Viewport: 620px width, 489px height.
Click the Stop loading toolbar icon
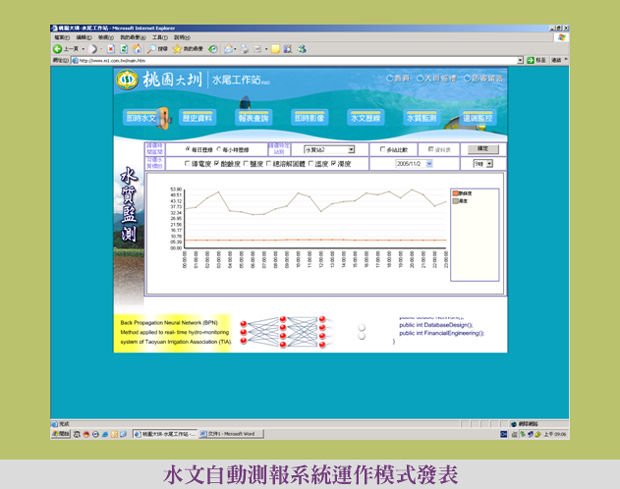pyautogui.click(x=110, y=48)
